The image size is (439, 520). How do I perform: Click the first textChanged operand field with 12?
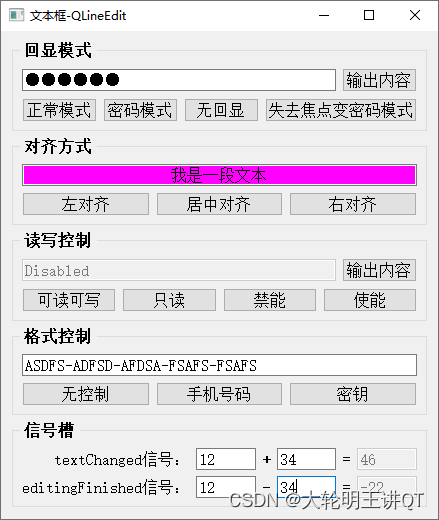[226, 459]
